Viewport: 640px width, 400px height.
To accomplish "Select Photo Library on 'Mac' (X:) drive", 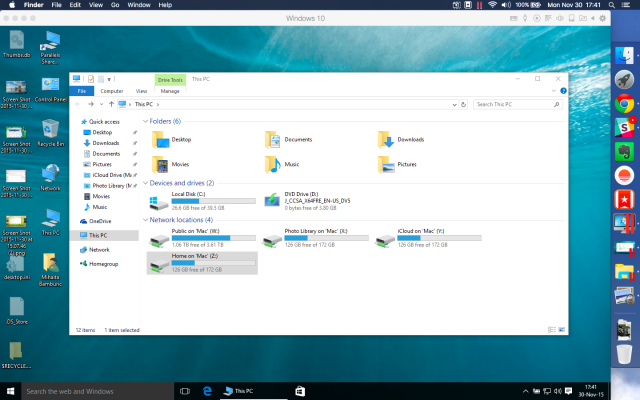I will pyautogui.click(x=316, y=238).
